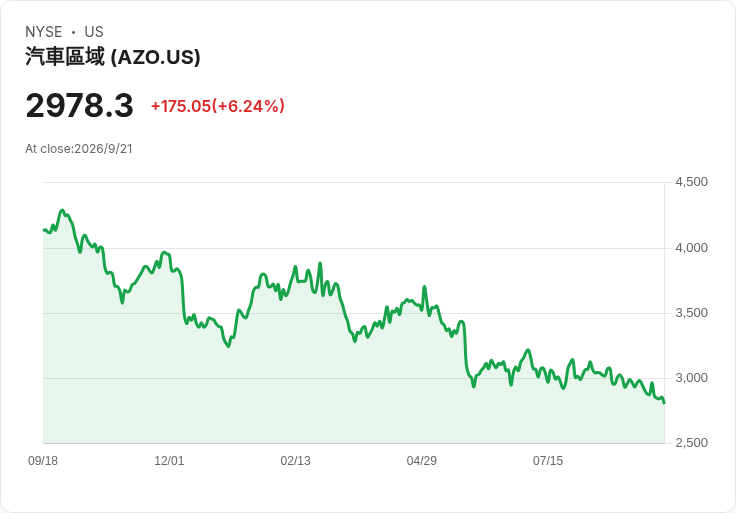Click the 4,000 price axis label
736x513 pixels.
point(691,248)
